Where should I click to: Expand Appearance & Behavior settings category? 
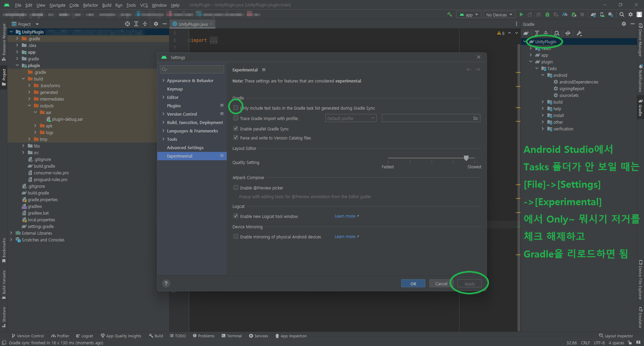point(163,80)
